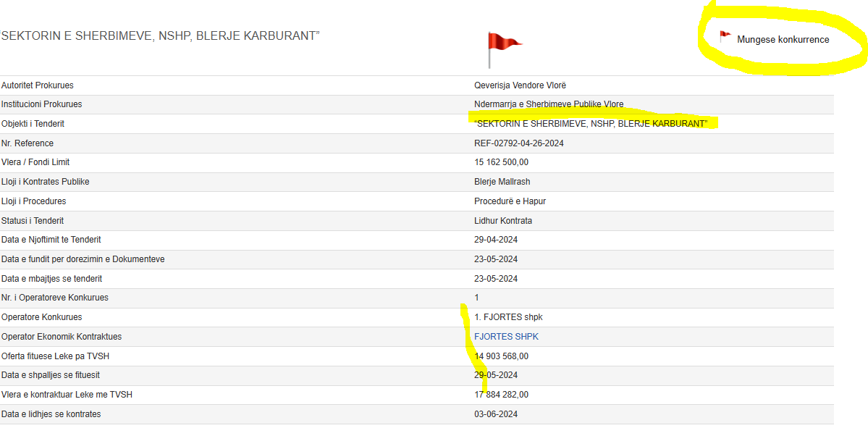Click the winning bid value 14 903 568,00
The height and width of the screenshot is (428, 868).
[501, 356]
